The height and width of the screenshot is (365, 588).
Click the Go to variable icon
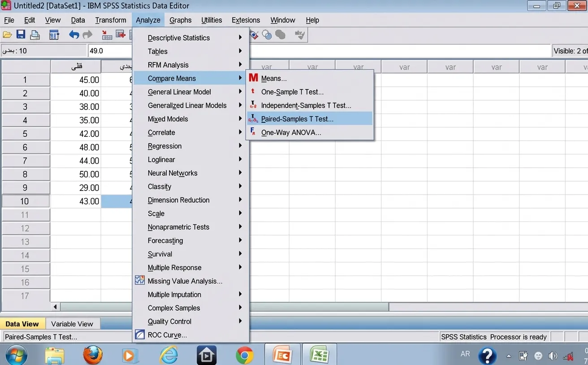tap(120, 35)
